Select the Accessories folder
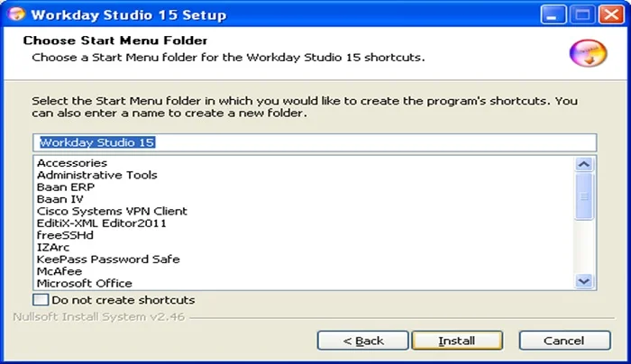 [x=72, y=163]
